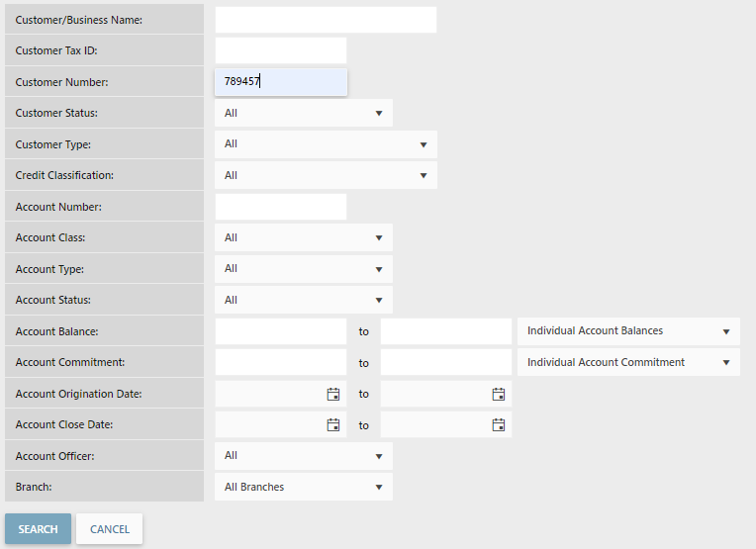Open the All Branches dropdown
This screenshot has width=756, height=549.
click(x=303, y=488)
